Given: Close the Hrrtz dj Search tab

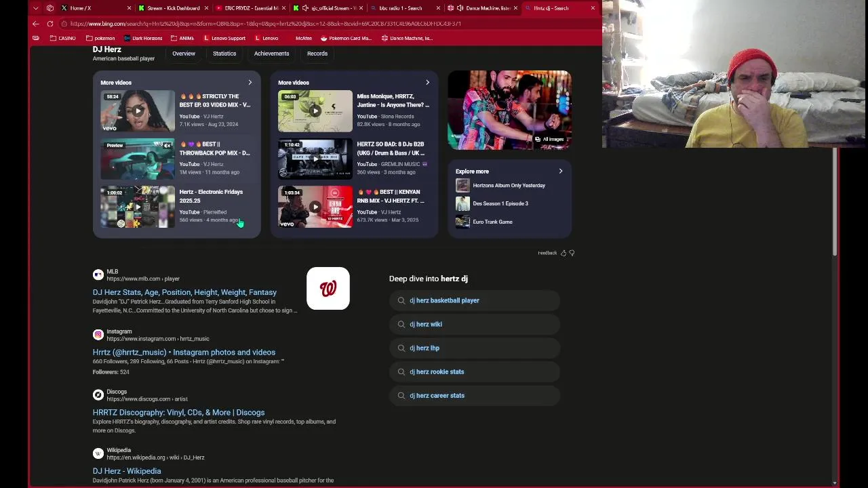Looking at the screenshot, I should (x=593, y=8).
